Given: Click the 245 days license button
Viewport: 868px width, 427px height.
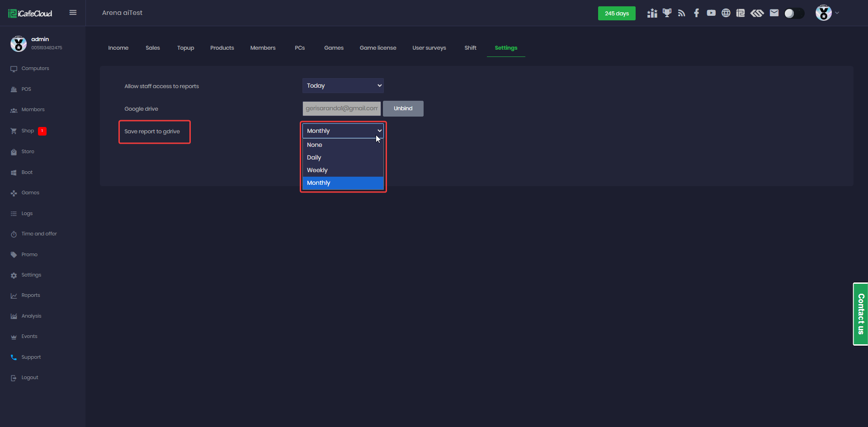Looking at the screenshot, I should [x=616, y=14].
